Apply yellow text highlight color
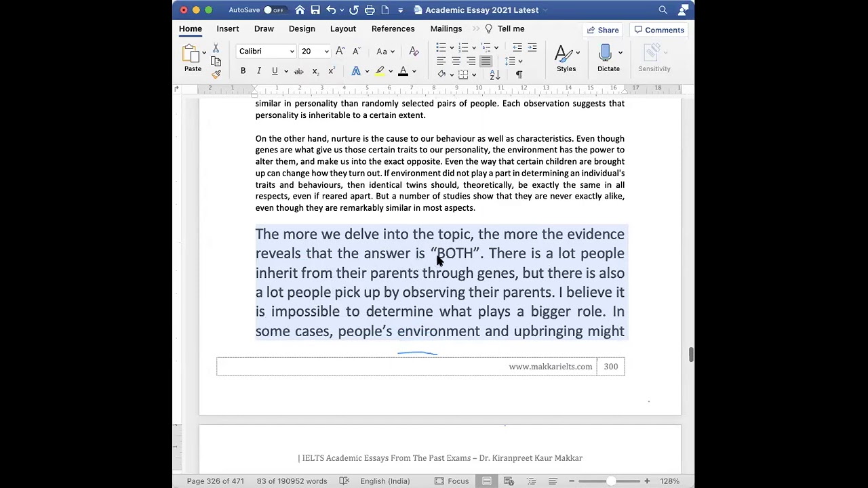 (380, 71)
